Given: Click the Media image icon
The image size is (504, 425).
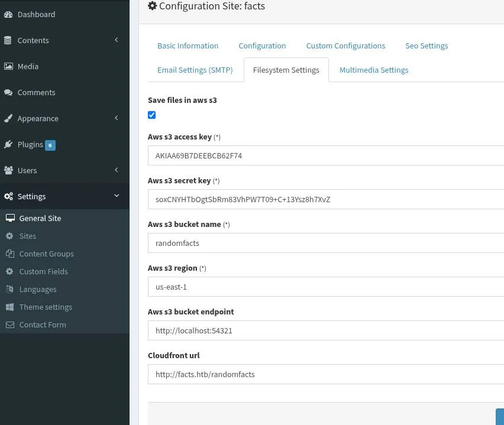Looking at the screenshot, I should click(8, 66).
